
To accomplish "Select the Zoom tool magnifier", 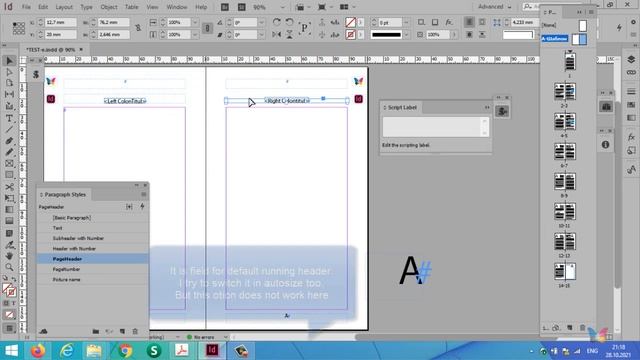I will tap(9, 267).
